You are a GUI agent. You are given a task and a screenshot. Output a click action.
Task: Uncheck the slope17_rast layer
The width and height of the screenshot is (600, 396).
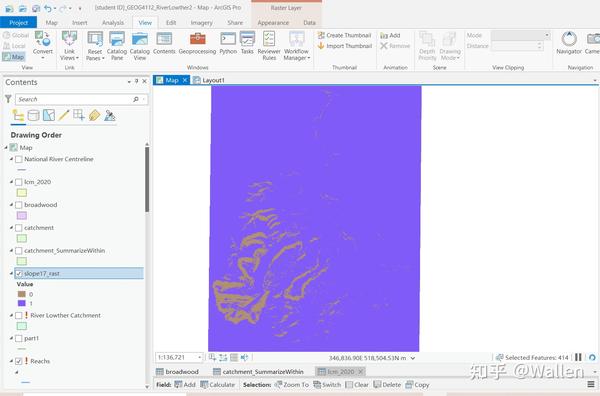tap(18, 274)
